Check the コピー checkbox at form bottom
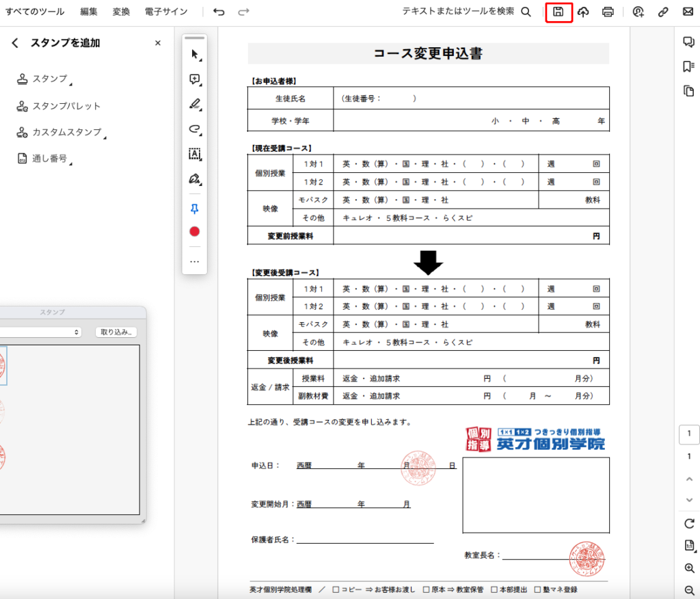The image size is (700, 599). click(336, 589)
